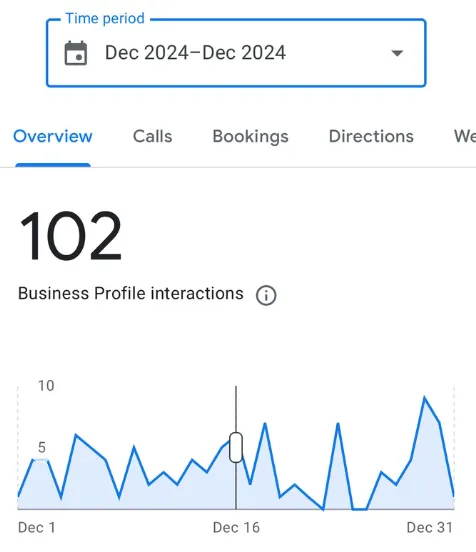
Task: Click the 102 interactions total
Action: tap(70, 236)
